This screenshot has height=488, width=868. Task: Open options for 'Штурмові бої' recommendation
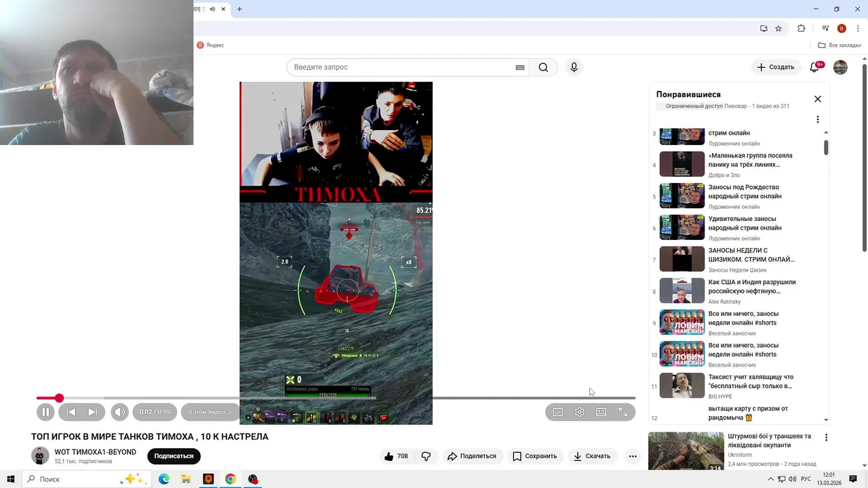(826, 438)
